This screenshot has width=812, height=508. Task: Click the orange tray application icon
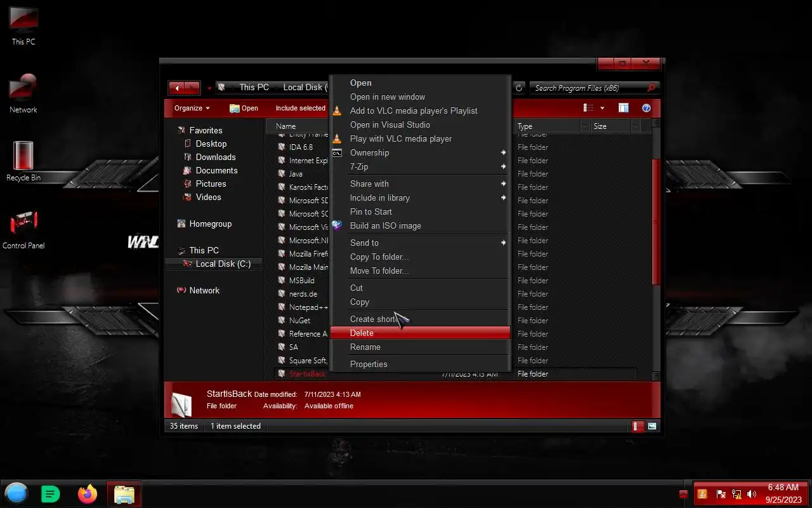coord(702,493)
